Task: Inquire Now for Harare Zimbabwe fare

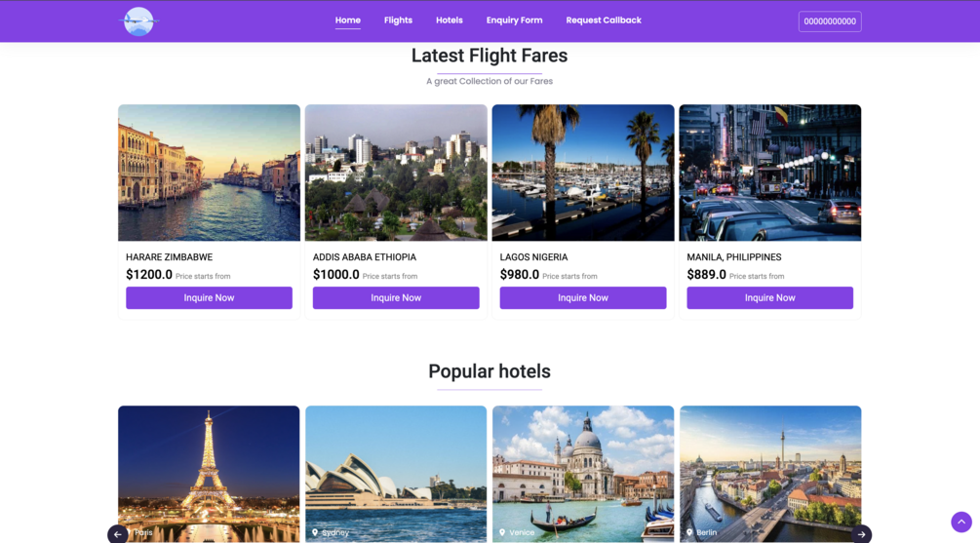Action: point(209,297)
